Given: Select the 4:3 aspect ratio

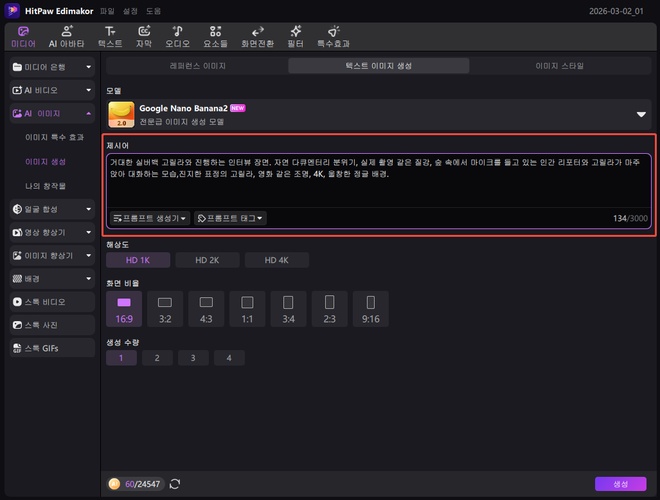Looking at the screenshot, I should (x=206, y=309).
